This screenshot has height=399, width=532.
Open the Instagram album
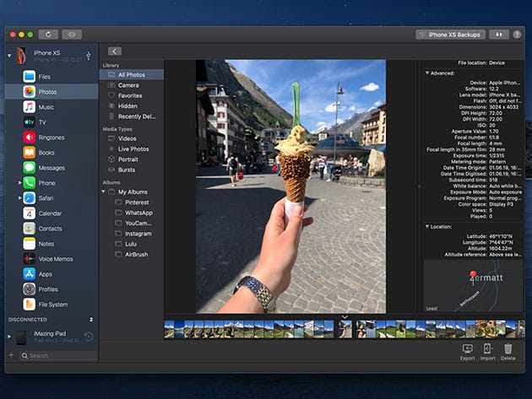click(138, 234)
